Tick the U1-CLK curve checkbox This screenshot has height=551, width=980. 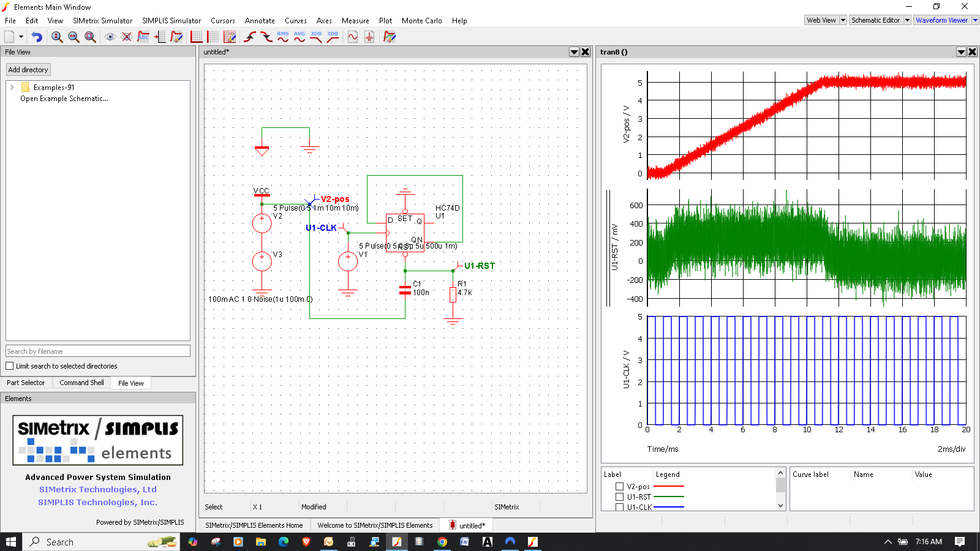pos(619,508)
